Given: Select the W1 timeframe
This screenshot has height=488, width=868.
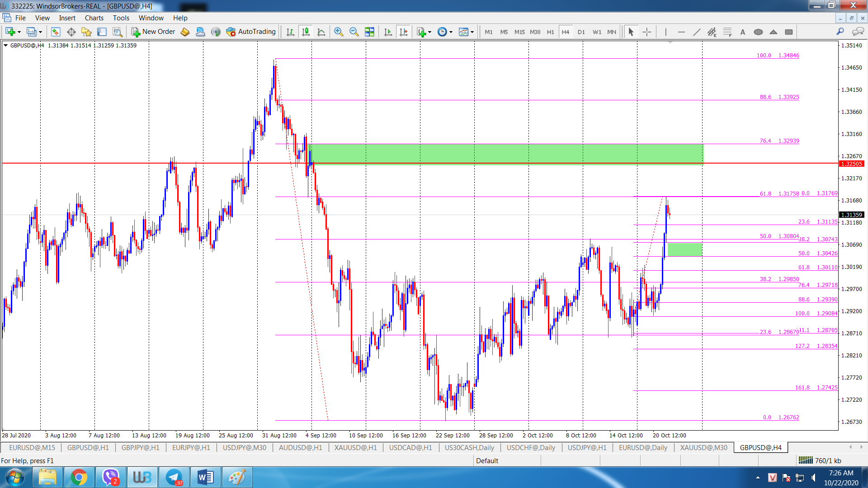Looking at the screenshot, I should (597, 32).
